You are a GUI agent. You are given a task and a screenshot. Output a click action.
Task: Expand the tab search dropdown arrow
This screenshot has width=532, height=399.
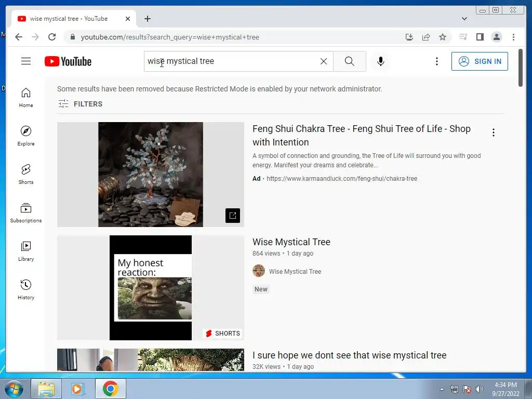coord(464,19)
